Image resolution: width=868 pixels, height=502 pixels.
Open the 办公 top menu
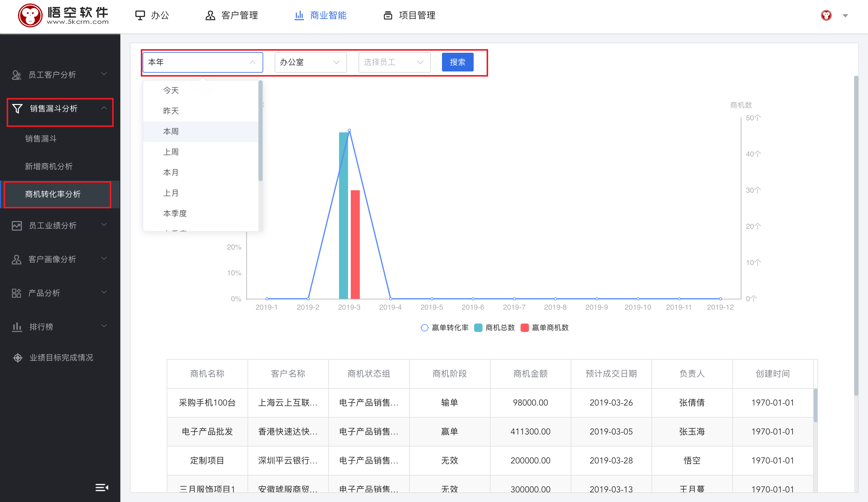pyautogui.click(x=152, y=15)
